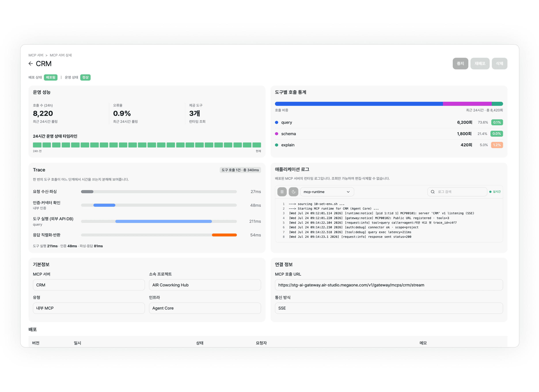Click the 삭제 delete button
The height and width of the screenshot is (392, 539).
(499, 64)
